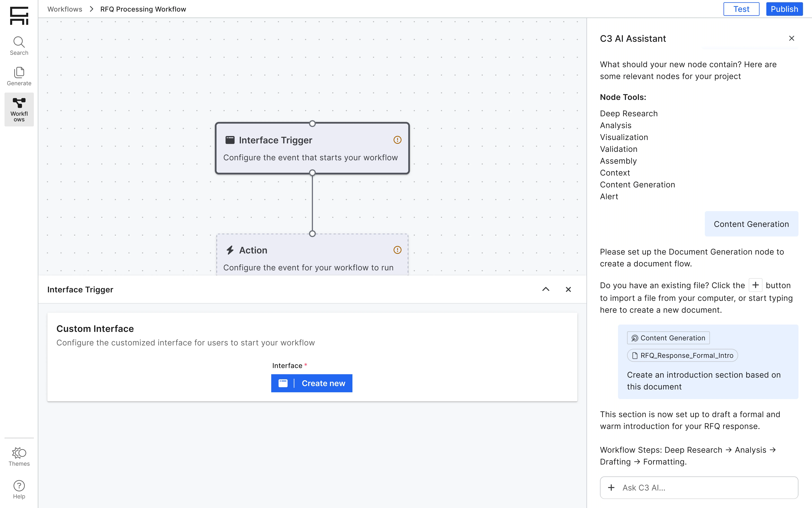The width and height of the screenshot is (812, 508).
Task: Click the Interface Trigger panel title
Action: coord(80,289)
